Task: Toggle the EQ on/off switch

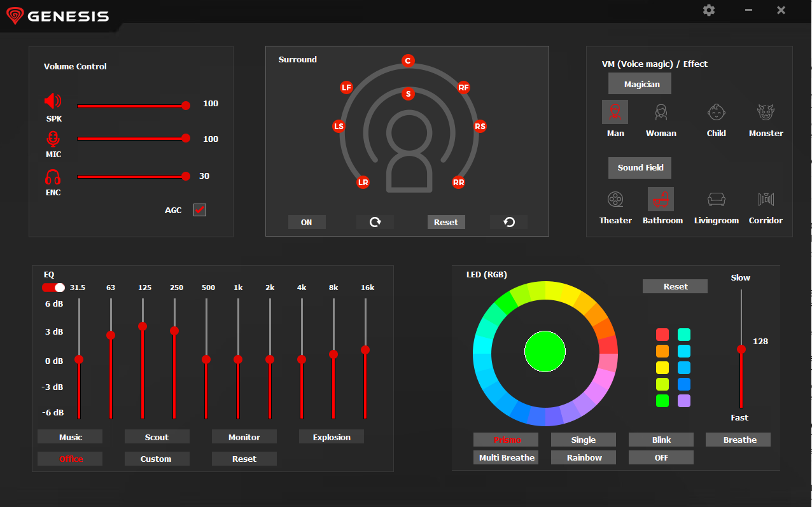Action: (x=53, y=288)
